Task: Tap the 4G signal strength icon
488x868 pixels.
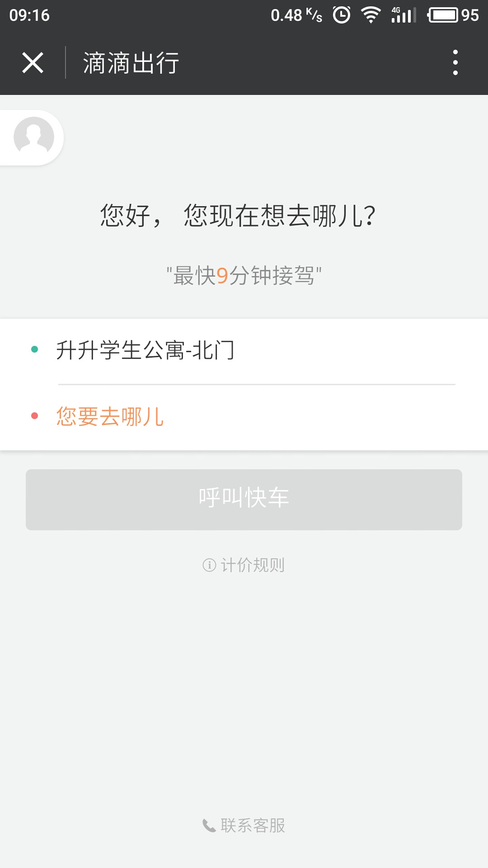Action: (x=404, y=15)
